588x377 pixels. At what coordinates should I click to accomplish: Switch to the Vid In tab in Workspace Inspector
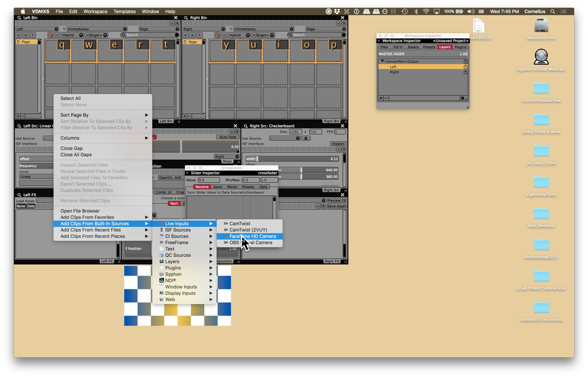(x=398, y=47)
